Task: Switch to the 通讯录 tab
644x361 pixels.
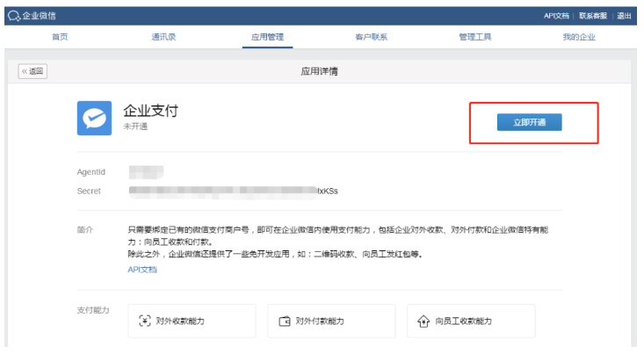Action: pos(163,37)
